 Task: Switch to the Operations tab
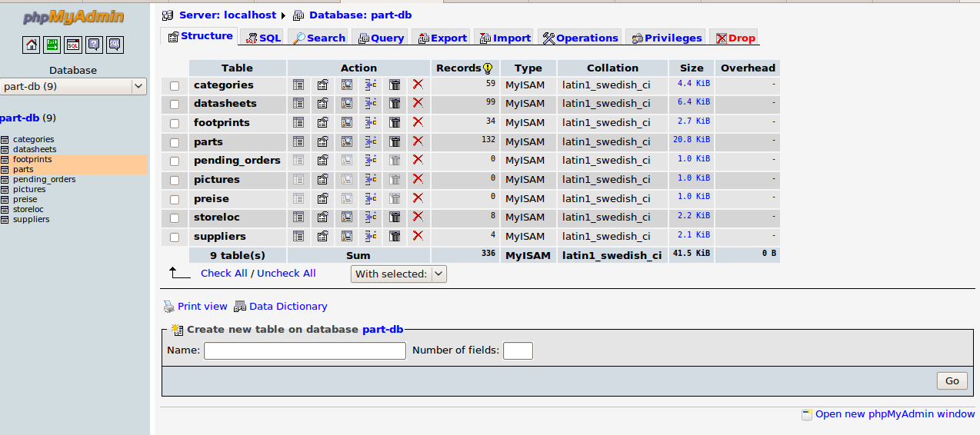pyautogui.click(x=580, y=38)
